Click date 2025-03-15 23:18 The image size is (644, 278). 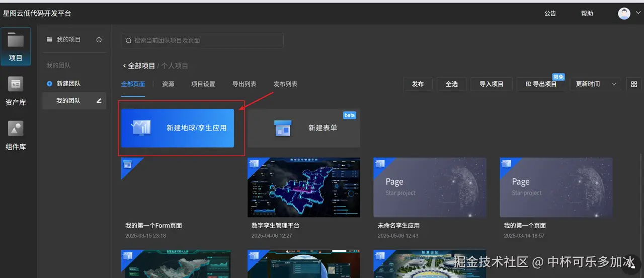(x=145, y=236)
